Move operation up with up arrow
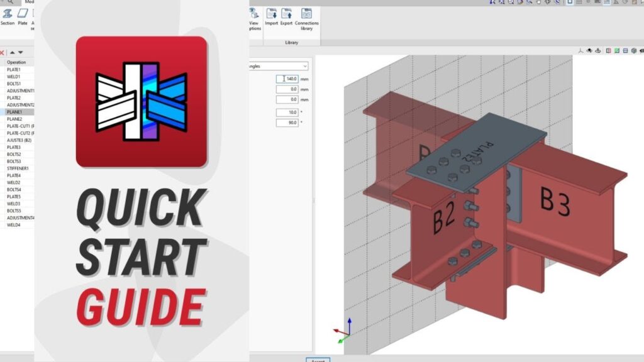644x362 pixels. (x=12, y=53)
